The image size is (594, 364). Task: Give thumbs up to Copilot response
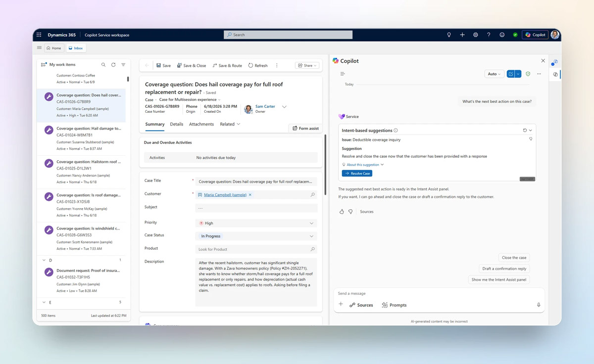point(342,212)
